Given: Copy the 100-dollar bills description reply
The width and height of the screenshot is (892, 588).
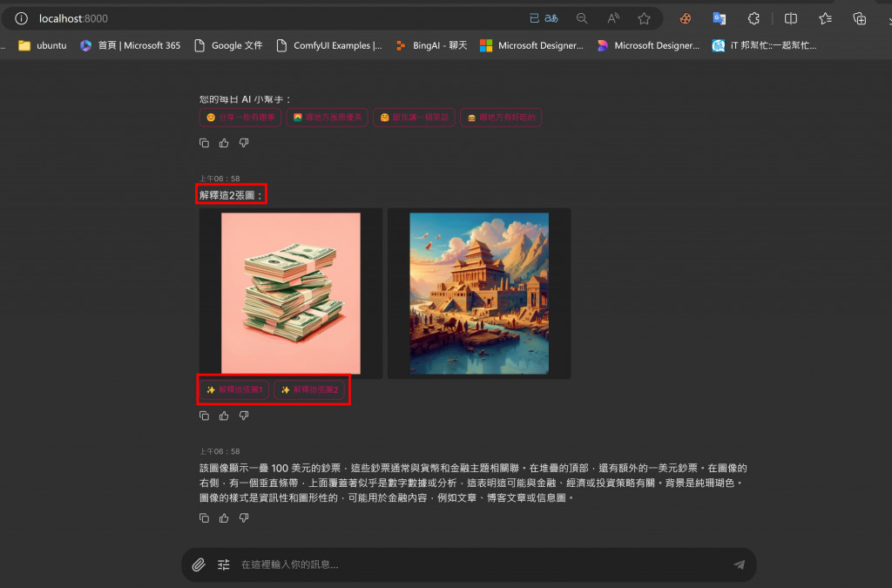Looking at the screenshot, I should (204, 518).
